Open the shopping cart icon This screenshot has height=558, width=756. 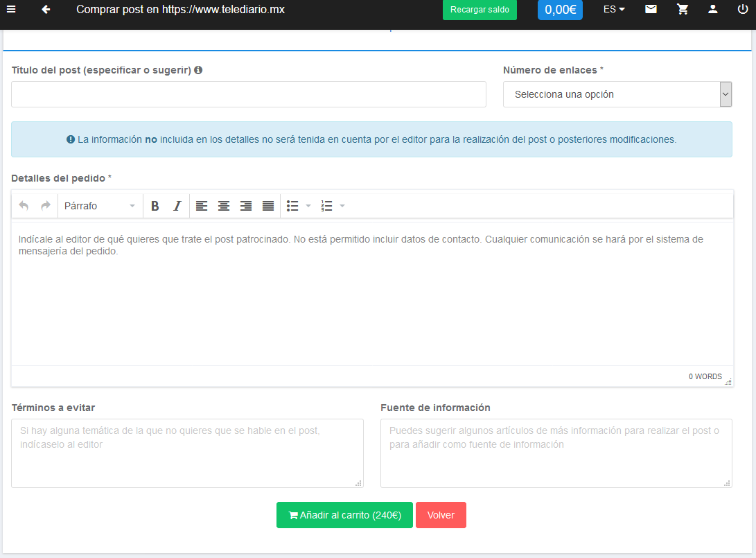tap(683, 10)
